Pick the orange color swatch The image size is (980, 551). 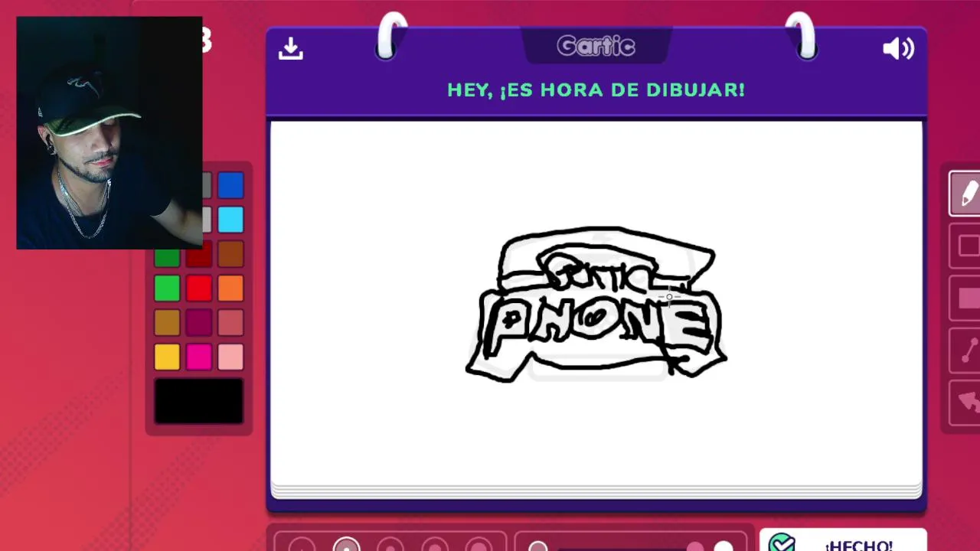pyautogui.click(x=230, y=289)
